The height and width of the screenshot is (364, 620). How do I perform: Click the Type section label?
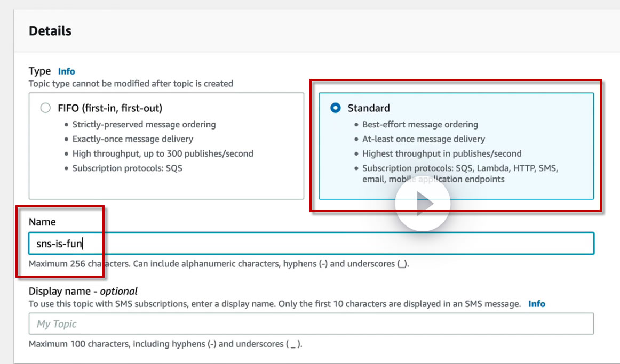(39, 71)
